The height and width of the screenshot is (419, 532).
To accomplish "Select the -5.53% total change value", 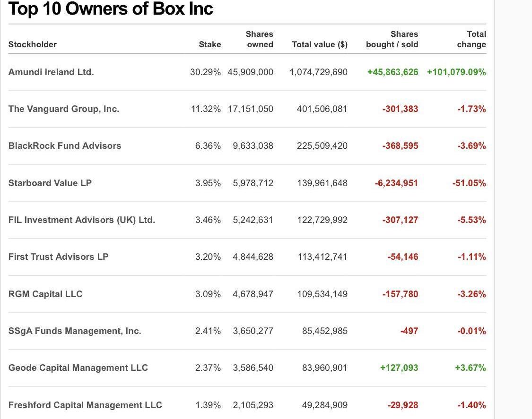I will pos(471,220).
